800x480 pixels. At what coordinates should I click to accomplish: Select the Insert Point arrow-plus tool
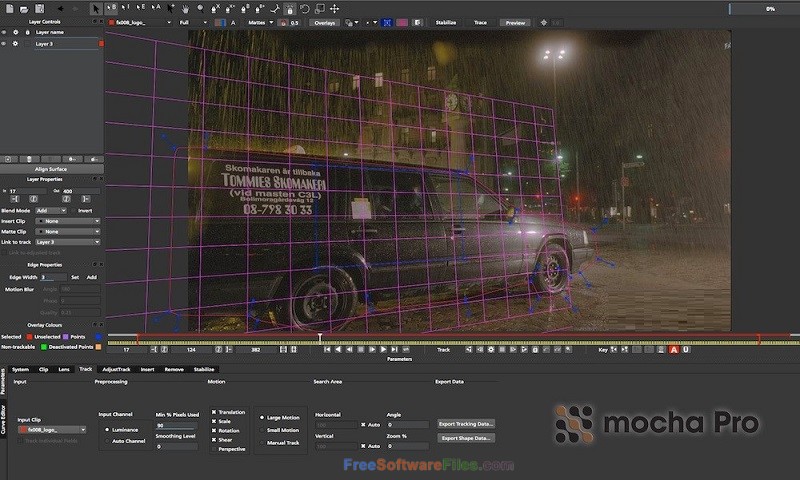click(170, 9)
